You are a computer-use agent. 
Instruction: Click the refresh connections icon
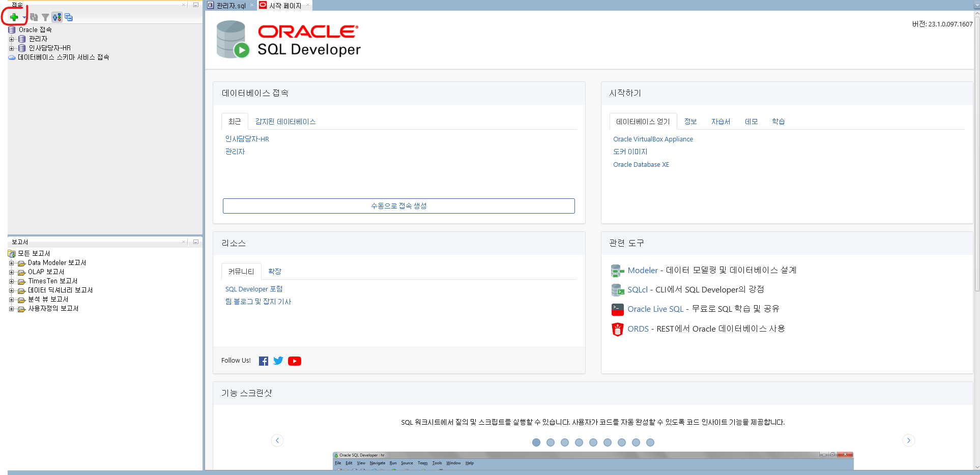pyautogui.click(x=34, y=17)
